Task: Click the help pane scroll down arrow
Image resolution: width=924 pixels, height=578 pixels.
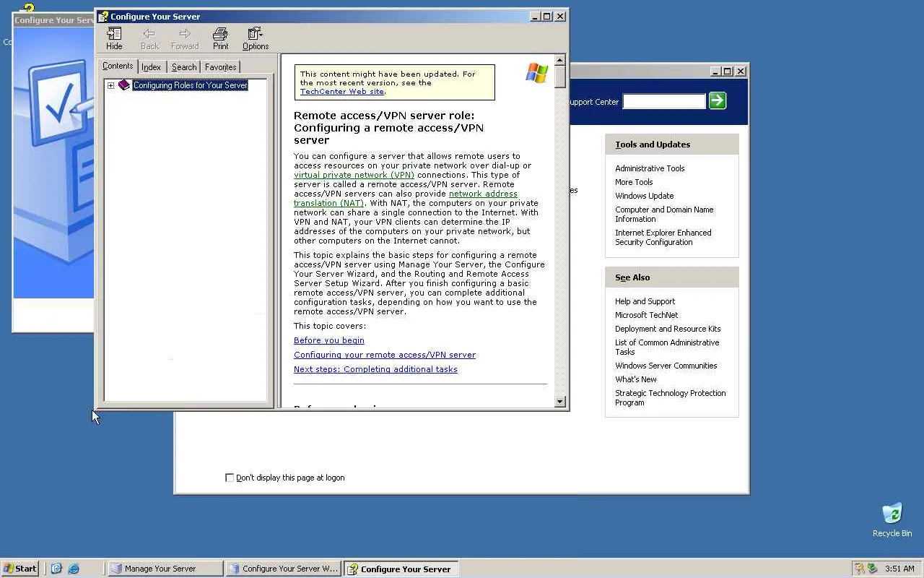Action: point(560,401)
